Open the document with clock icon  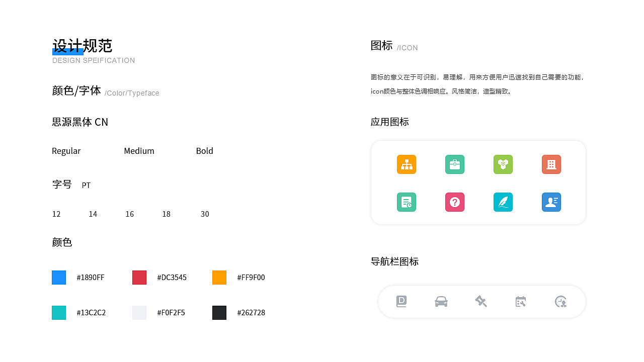[x=406, y=202]
